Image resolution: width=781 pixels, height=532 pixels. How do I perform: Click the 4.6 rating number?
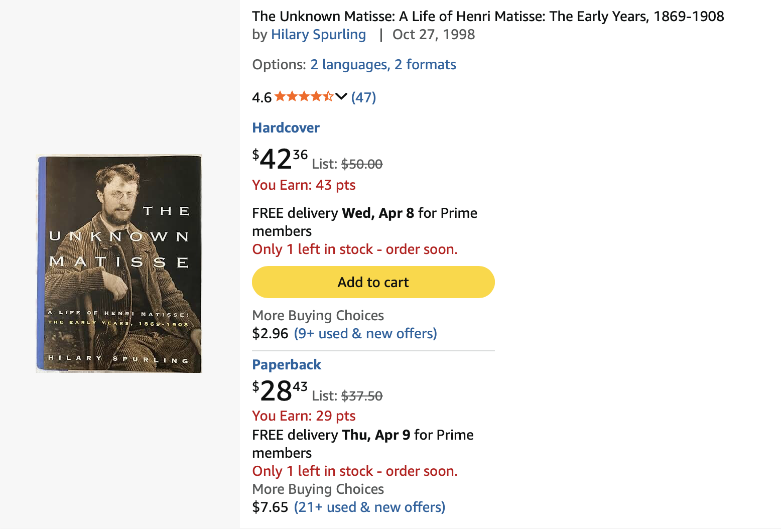pos(262,97)
